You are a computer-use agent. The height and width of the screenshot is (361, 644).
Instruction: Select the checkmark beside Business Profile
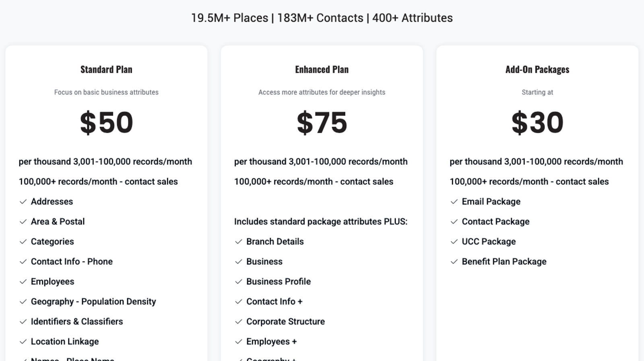pyautogui.click(x=239, y=282)
